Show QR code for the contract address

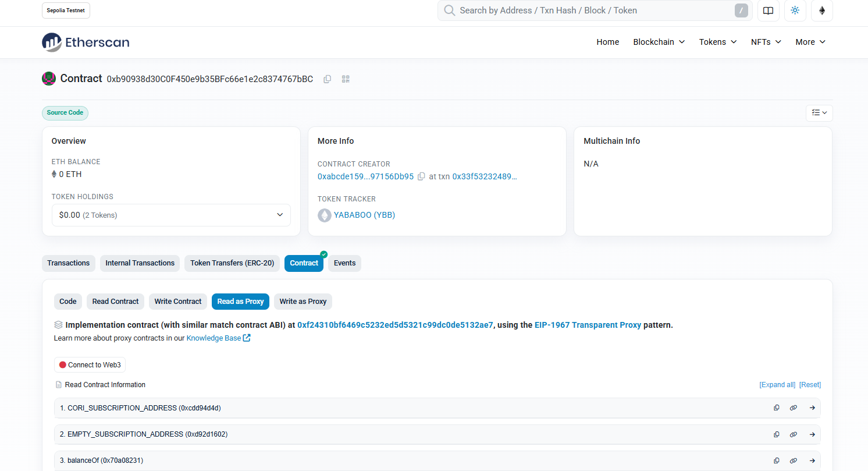(346, 79)
